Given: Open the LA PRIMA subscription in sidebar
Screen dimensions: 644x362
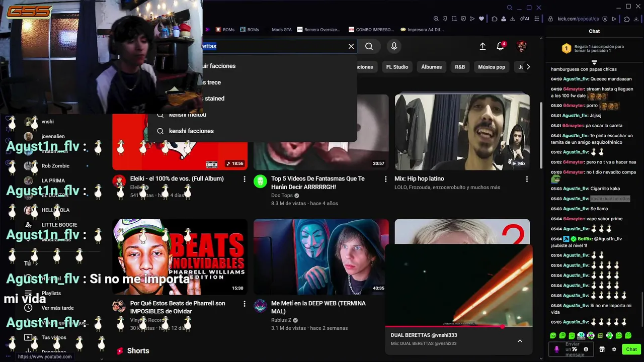Looking at the screenshot, I should (x=53, y=180).
